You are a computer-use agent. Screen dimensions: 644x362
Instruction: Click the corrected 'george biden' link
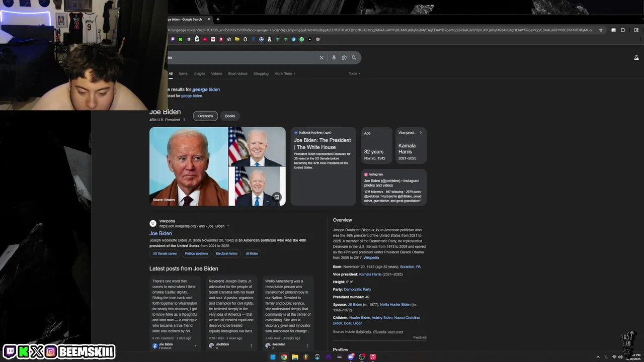pyautogui.click(x=206, y=89)
